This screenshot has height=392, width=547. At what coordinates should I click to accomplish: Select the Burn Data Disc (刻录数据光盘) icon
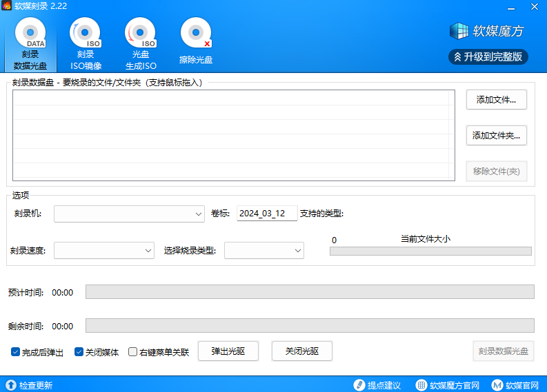click(x=30, y=34)
